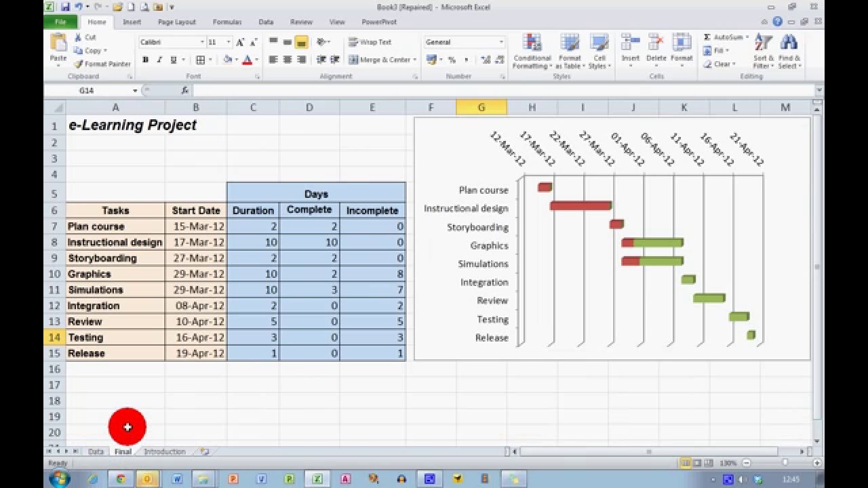Open the File tab
Viewport: 868px width, 488px height.
pyautogui.click(x=60, y=22)
